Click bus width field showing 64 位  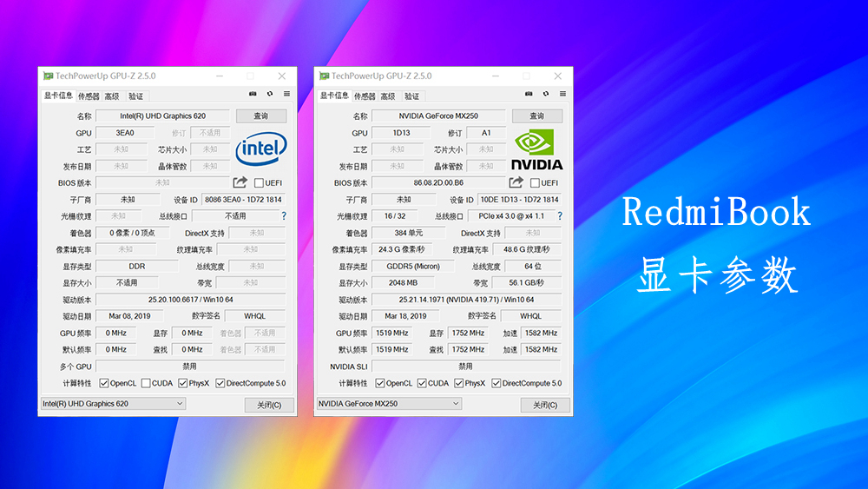(533, 267)
